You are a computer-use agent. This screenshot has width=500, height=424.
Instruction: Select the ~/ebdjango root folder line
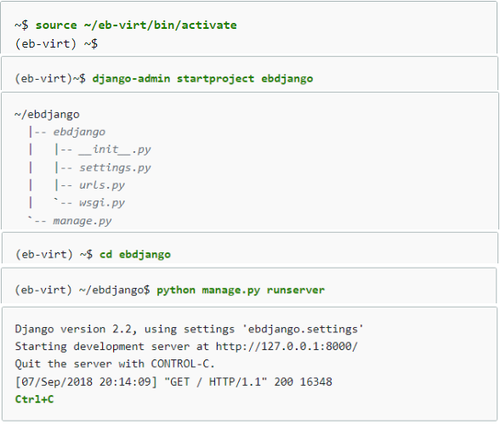pyautogui.click(x=47, y=114)
